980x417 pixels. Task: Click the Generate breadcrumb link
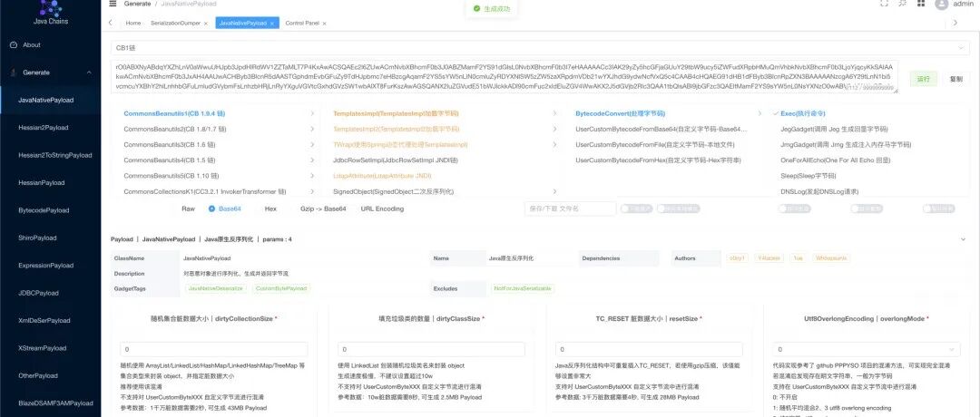click(137, 3)
